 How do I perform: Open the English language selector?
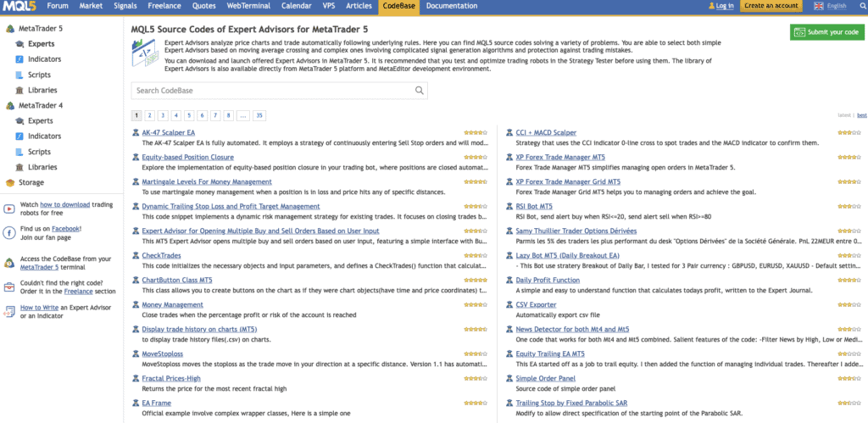point(837,6)
